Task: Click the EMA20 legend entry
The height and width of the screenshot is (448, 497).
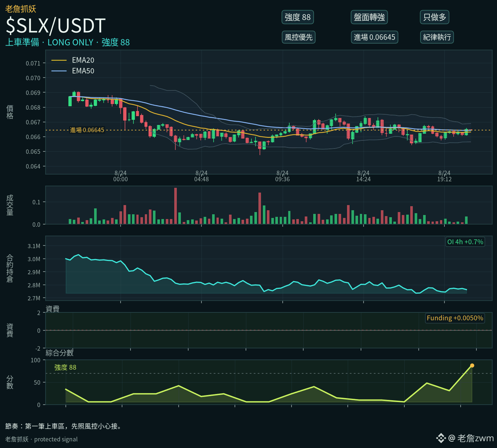Action: [x=73, y=60]
